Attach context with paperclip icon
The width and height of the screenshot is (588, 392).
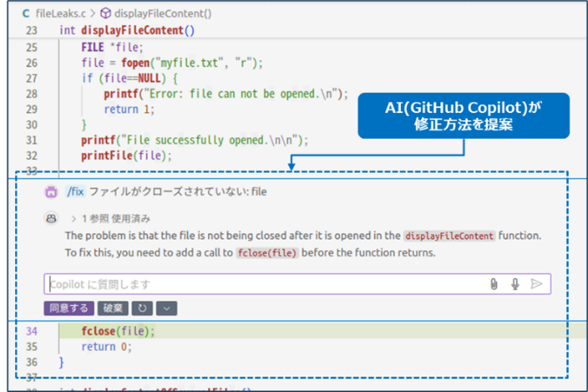[x=494, y=284]
